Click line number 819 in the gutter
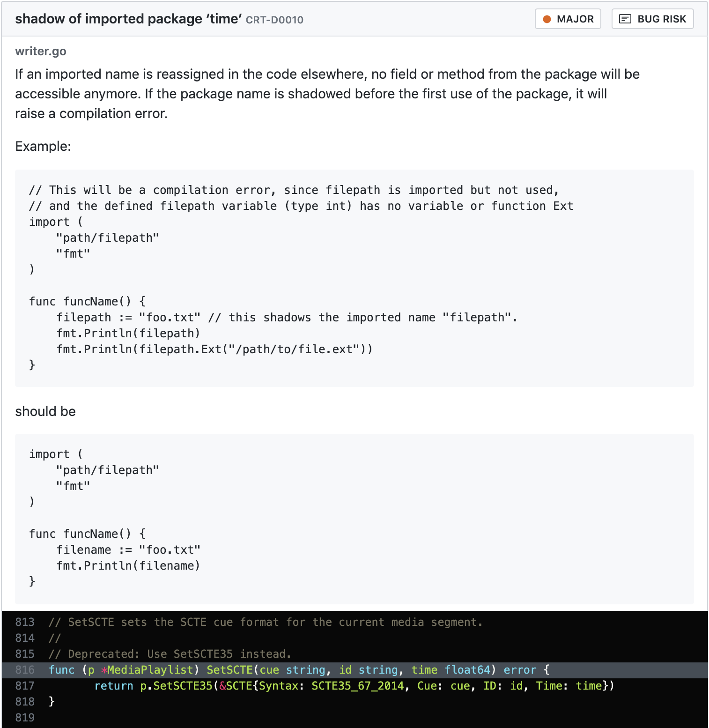This screenshot has height=728, width=709. tap(25, 718)
